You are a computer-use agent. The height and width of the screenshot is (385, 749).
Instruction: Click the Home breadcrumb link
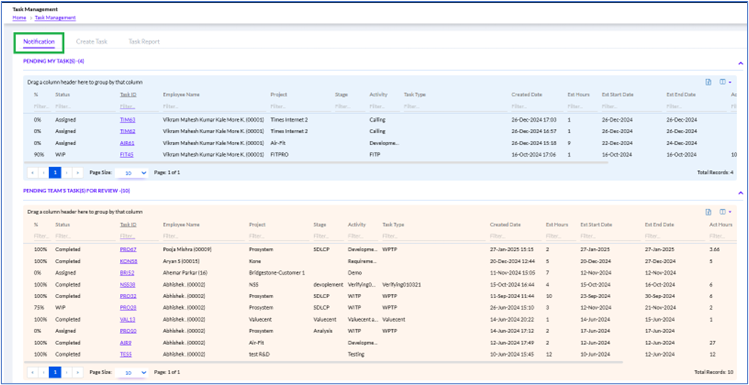[19, 18]
